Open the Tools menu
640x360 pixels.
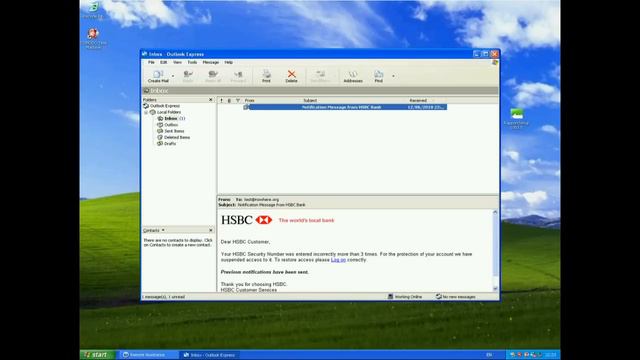[x=192, y=62]
